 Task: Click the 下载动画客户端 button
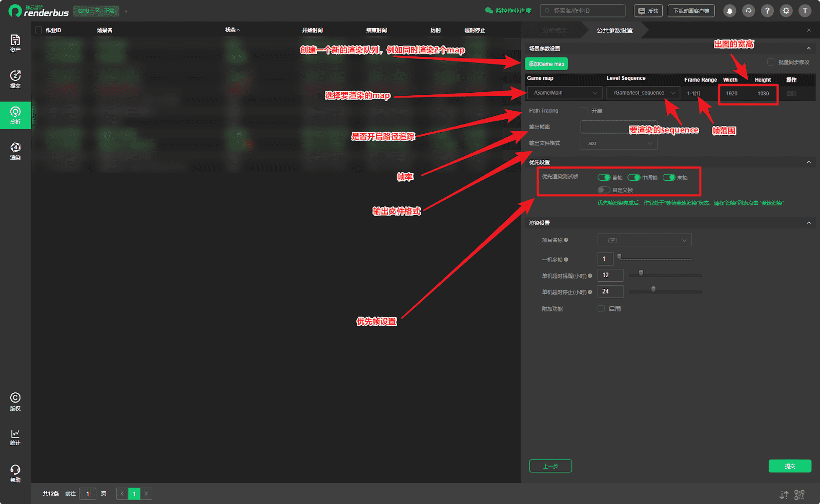691,11
